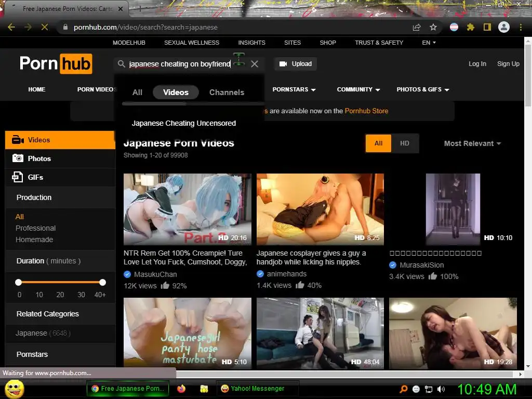This screenshot has width=532, height=399.
Task: Open the Videos section in the sidebar
Action: click(x=60, y=140)
